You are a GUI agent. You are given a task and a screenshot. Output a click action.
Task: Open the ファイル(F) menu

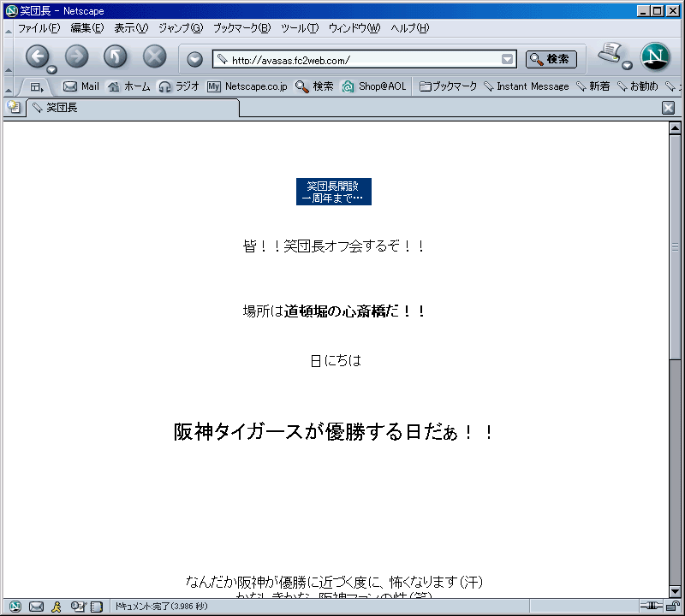[x=39, y=28]
